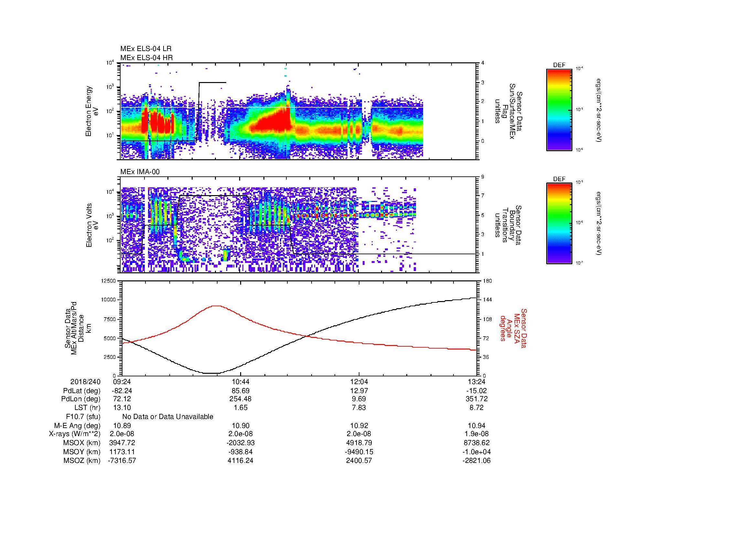The image size is (756, 534).
Task: Click the 'F10.7 (sfu)' row label
Action: 83,416
